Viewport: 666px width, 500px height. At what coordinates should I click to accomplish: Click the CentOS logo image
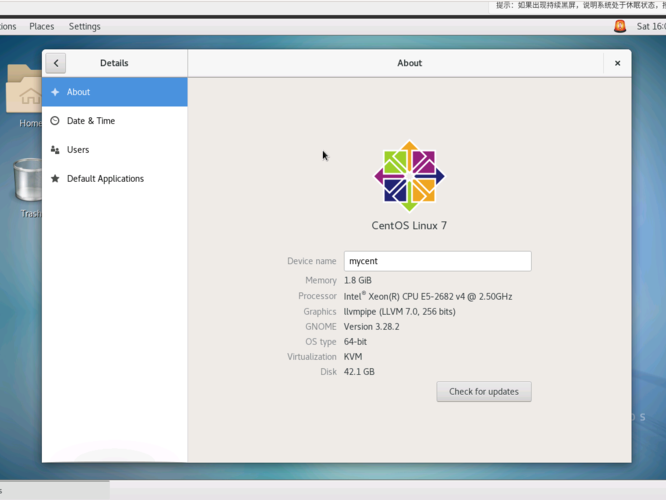(409, 176)
